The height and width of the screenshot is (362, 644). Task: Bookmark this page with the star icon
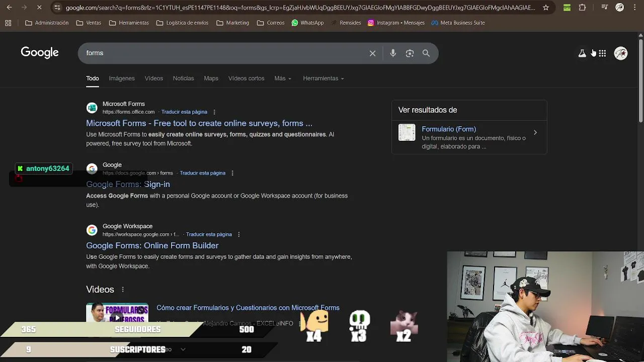click(x=546, y=8)
